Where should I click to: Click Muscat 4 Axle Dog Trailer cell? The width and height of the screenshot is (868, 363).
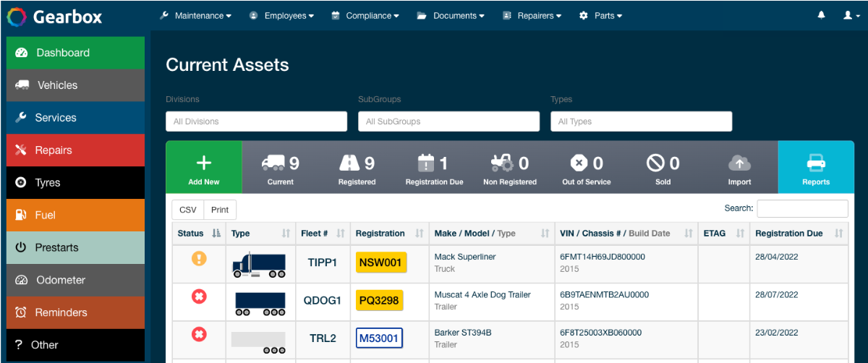pos(482,294)
